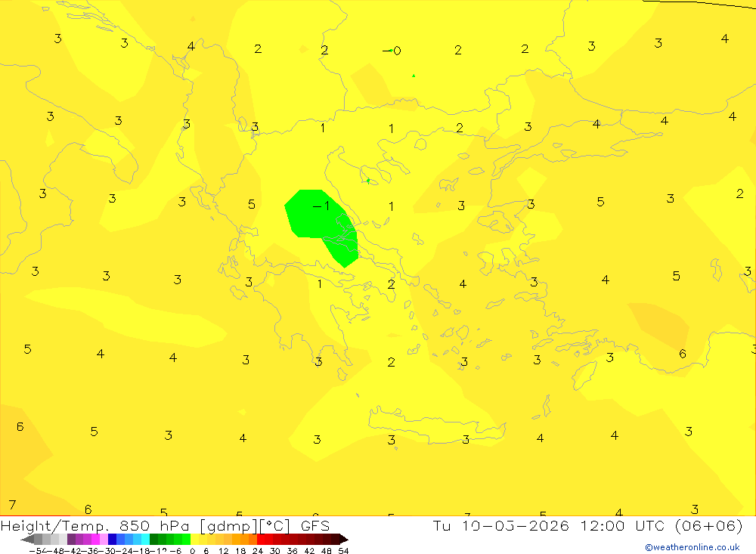Pick the dark blue swatch in the legend
This screenshot has height=554, width=756.
click(x=112, y=540)
